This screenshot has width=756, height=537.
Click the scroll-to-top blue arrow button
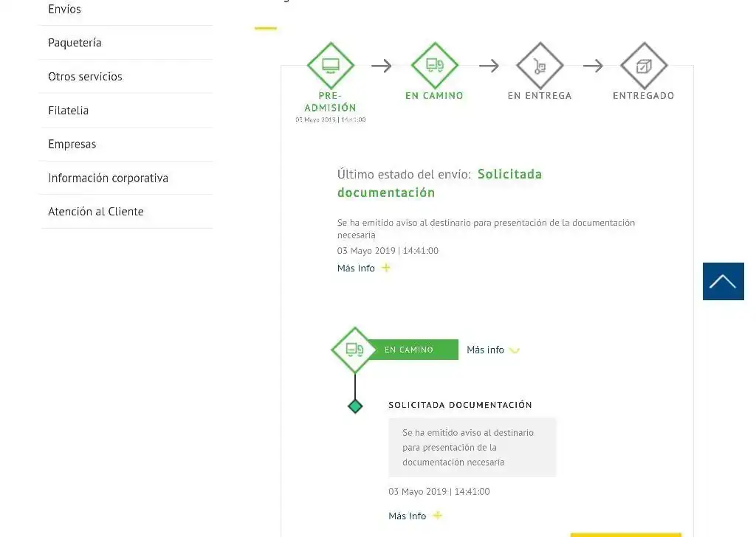[x=724, y=281]
